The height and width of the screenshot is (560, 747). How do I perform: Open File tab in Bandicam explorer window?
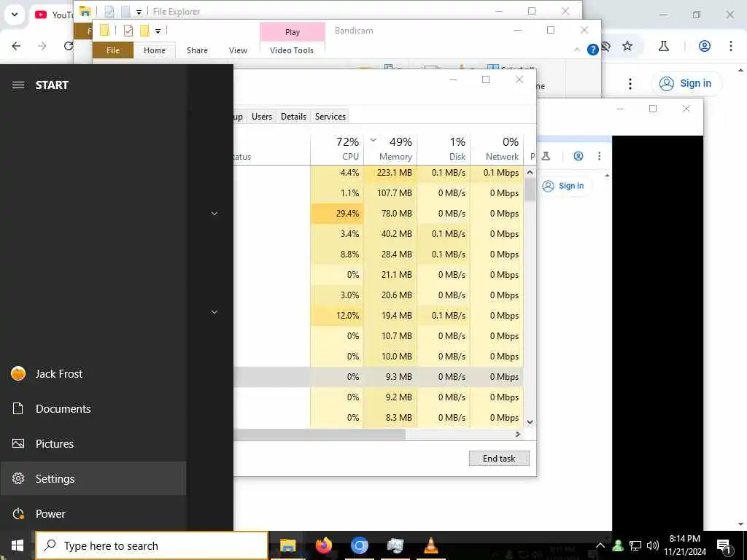[x=113, y=50]
